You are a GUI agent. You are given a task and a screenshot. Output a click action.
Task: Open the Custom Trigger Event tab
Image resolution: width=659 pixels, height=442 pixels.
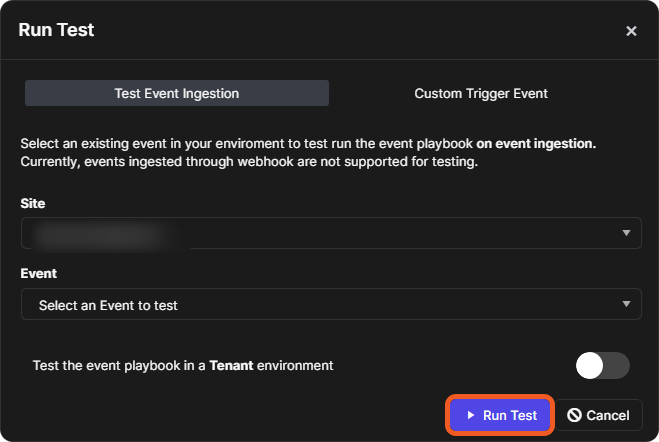(x=481, y=93)
